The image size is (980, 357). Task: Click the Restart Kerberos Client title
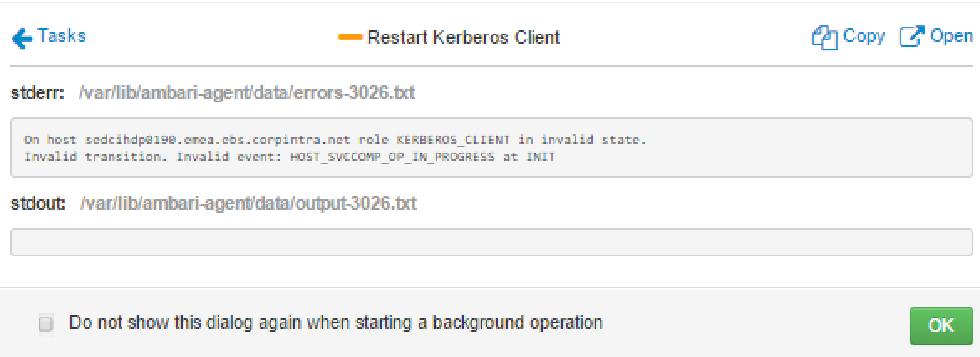[x=463, y=38]
